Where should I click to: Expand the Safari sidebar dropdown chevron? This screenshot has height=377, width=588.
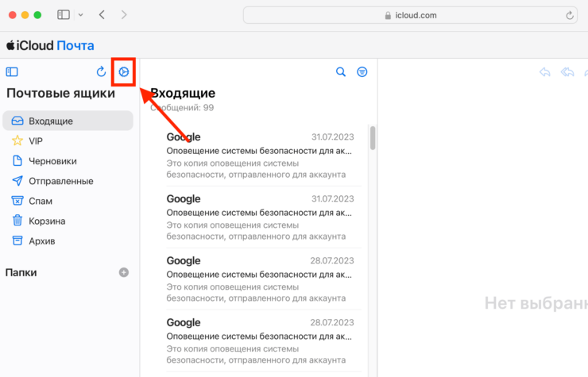click(80, 15)
